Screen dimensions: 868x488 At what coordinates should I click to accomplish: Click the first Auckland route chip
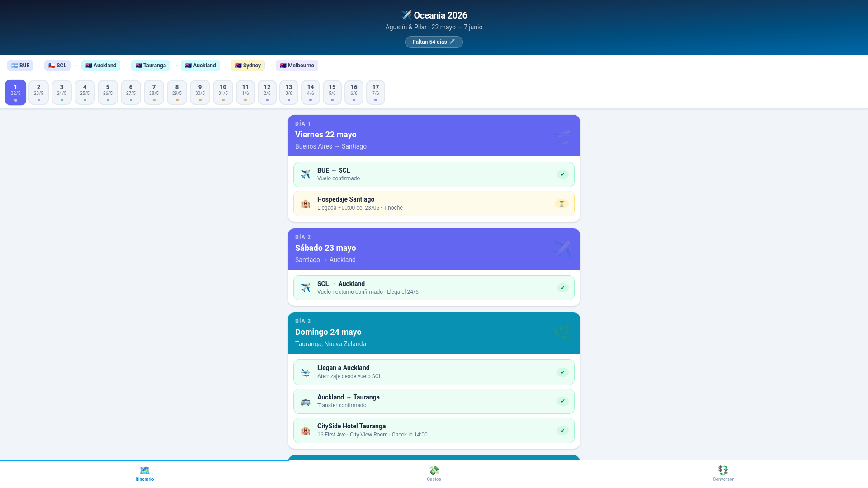click(101, 66)
